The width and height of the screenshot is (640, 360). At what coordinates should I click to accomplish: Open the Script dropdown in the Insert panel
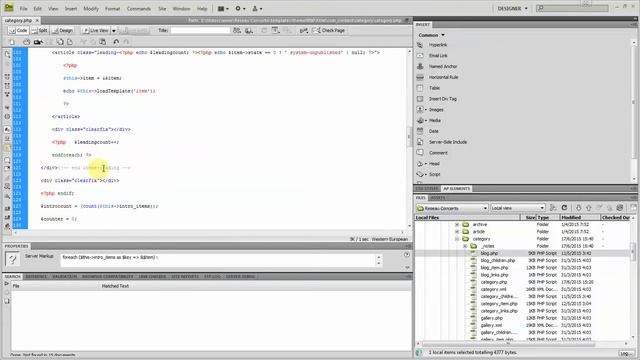pos(426,174)
